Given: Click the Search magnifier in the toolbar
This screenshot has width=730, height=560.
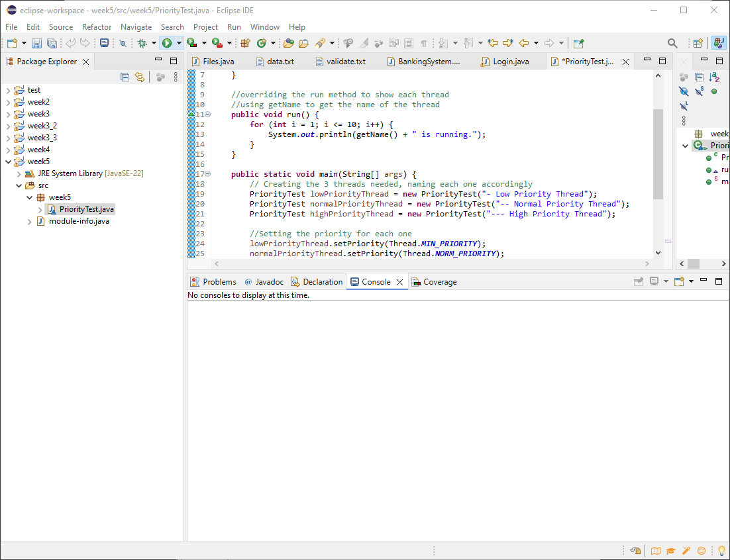Looking at the screenshot, I should click(672, 43).
